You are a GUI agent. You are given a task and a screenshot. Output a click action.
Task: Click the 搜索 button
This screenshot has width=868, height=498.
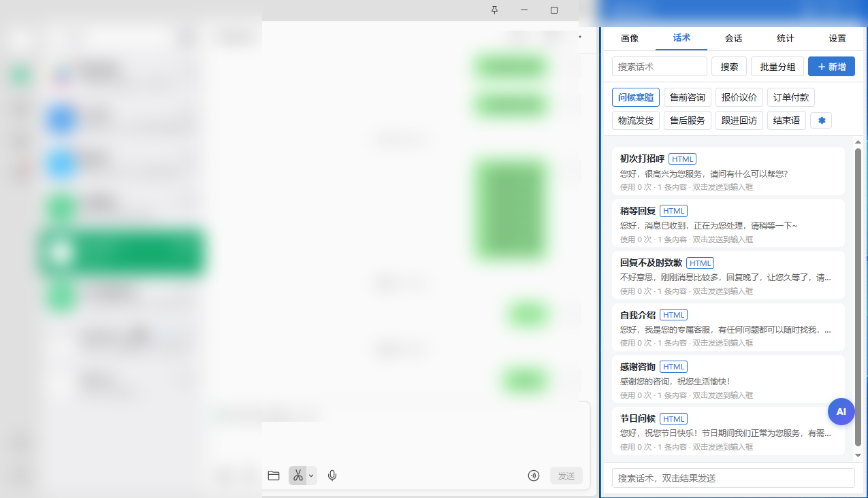coord(729,67)
